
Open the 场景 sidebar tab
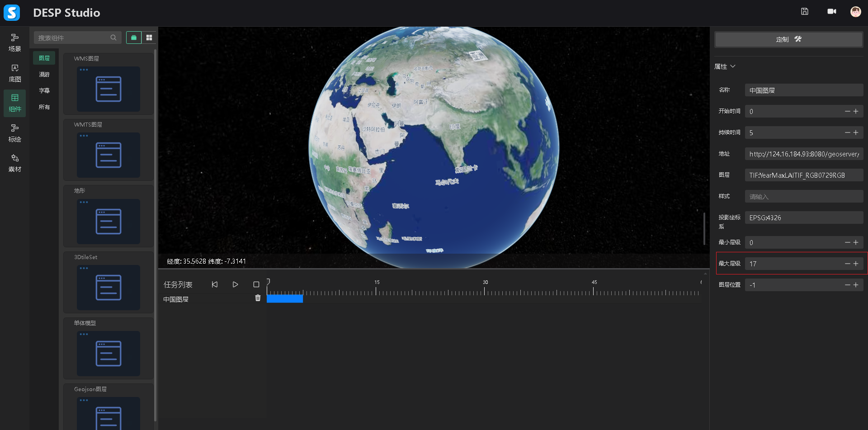(15, 43)
